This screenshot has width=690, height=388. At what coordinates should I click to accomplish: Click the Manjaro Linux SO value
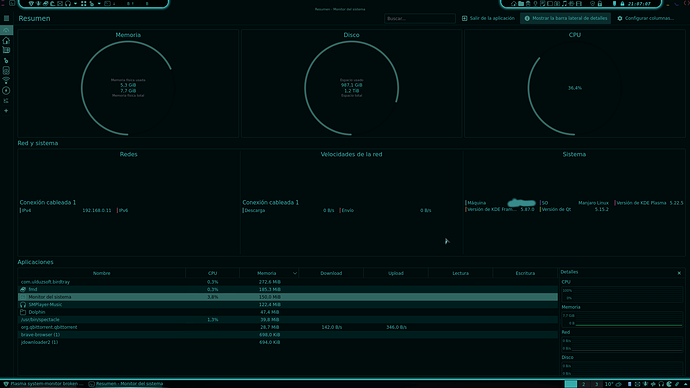coord(593,203)
